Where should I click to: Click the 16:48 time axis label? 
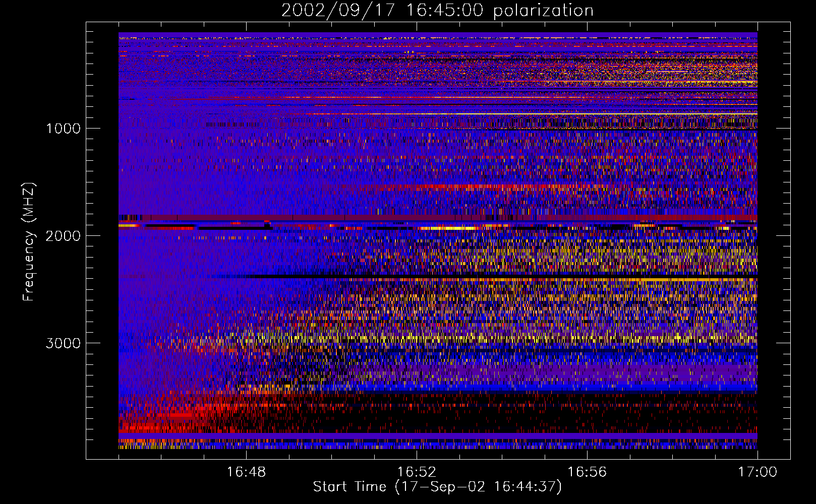(246, 472)
